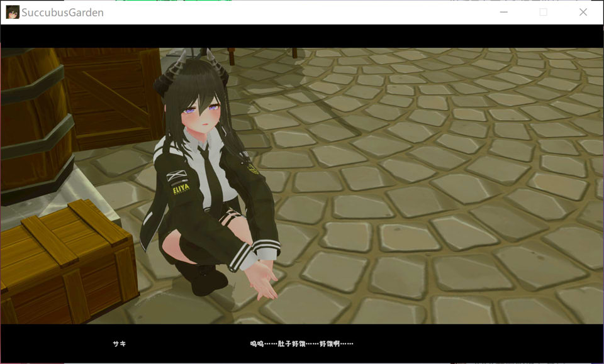The width and height of the screenshot is (604, 364).
Task: Click the dialogue text to advance conversation
Action: coord(301,344)
